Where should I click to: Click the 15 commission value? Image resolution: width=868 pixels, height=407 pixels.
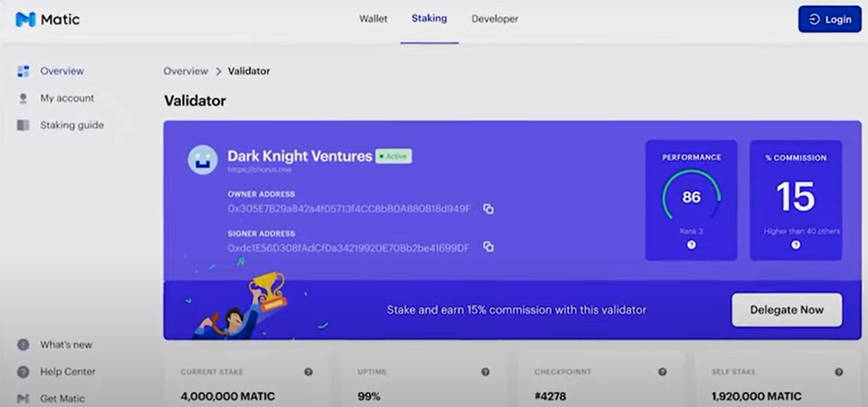[x=796, y=197]
